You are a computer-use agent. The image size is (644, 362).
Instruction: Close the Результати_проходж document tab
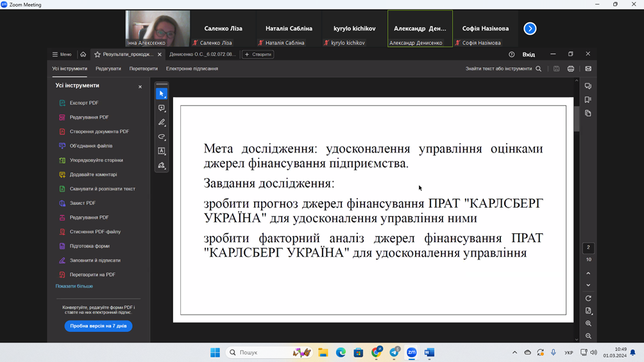(x=160, y=54)
